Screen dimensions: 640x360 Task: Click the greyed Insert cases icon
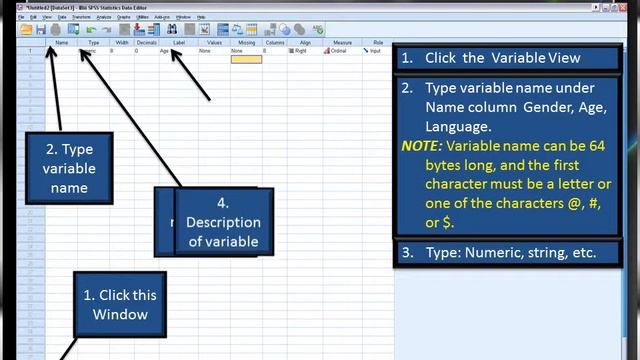[x=189, y=30]
